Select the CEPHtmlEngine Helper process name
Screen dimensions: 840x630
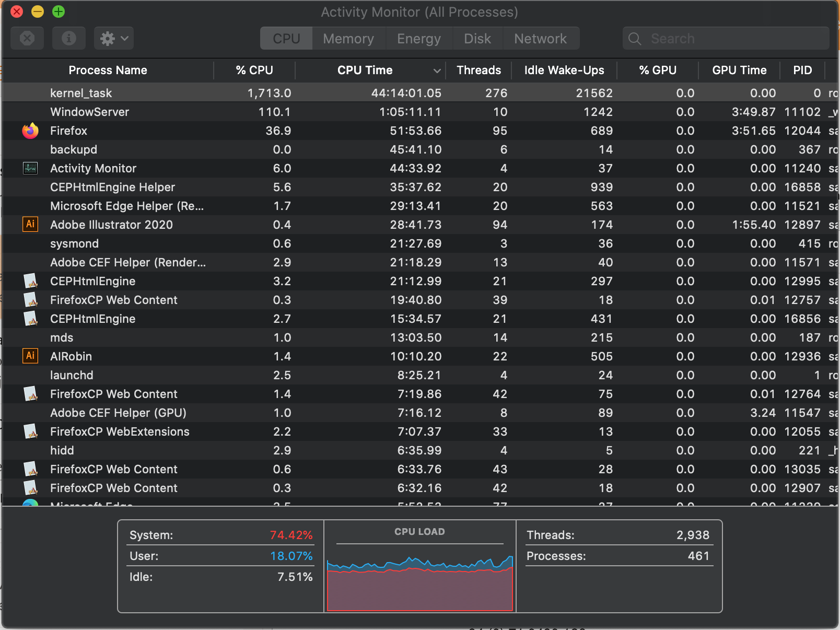coord(112,187)
